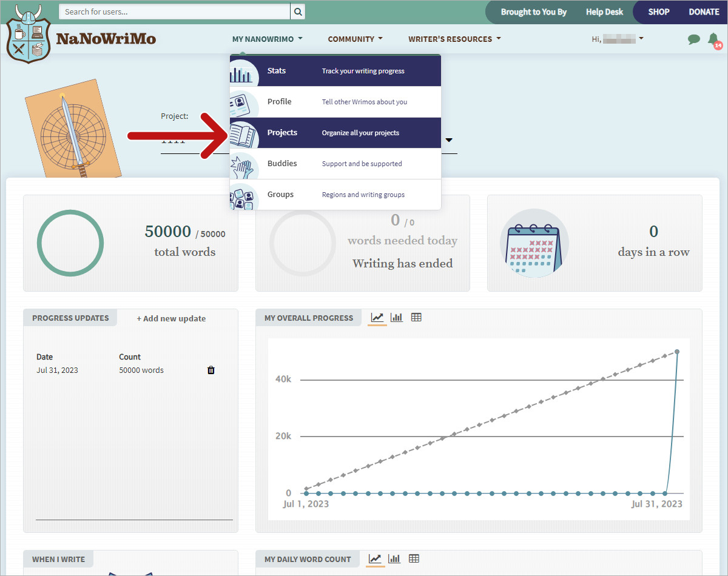This screenshot has width=728, height=576.
Task: Go to the Shop
Action: (659, 12)
